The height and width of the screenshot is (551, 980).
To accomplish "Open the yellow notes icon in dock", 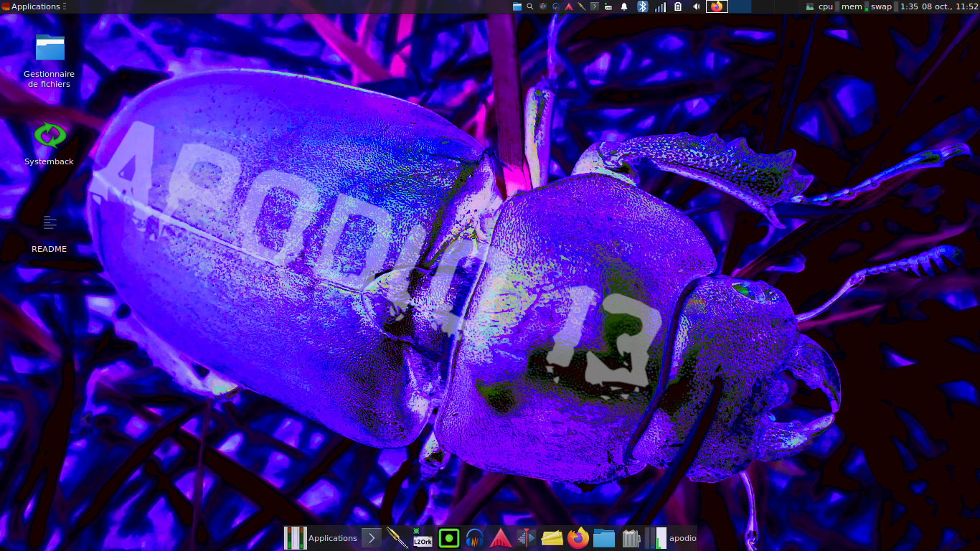I will click(x=552, y=538).
